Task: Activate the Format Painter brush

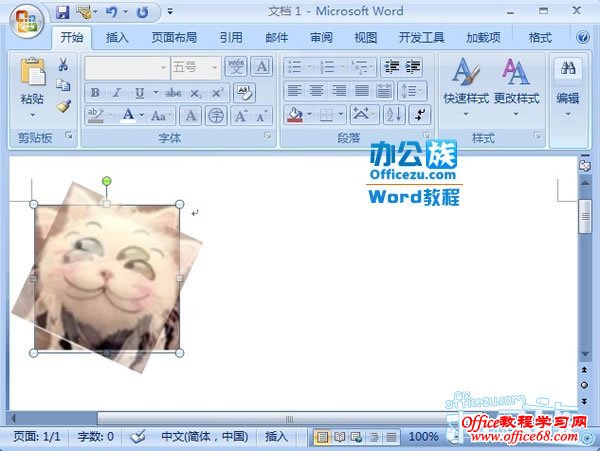Action: tap(64, 106)
